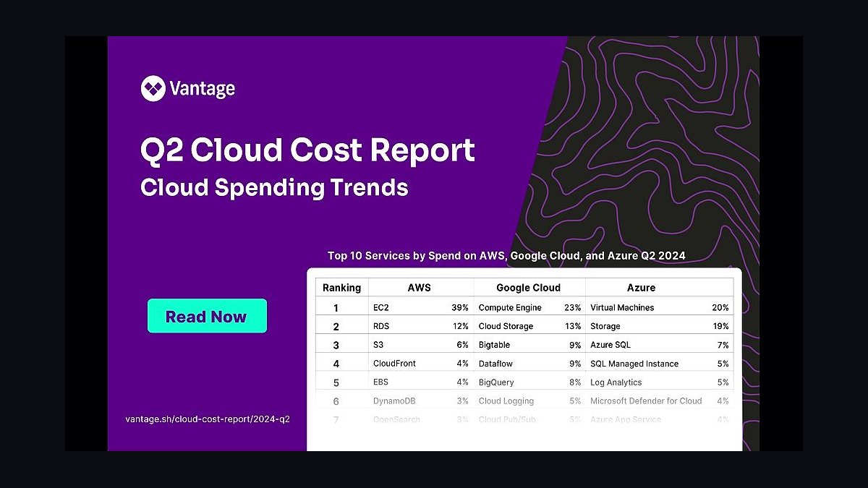Click the Log Analytics cell
The width and height of the screenshot is (868, 488).
pyautogui.click(x=616, y=382)
